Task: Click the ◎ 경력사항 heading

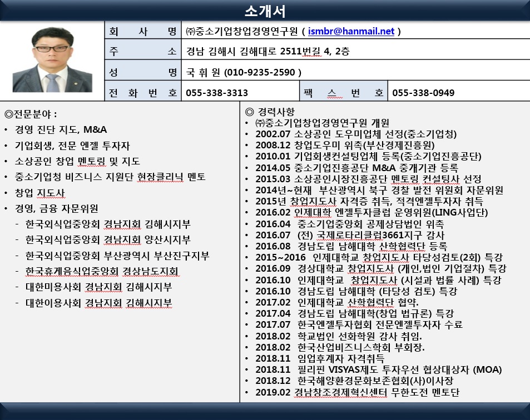Action: pos(270,112)
